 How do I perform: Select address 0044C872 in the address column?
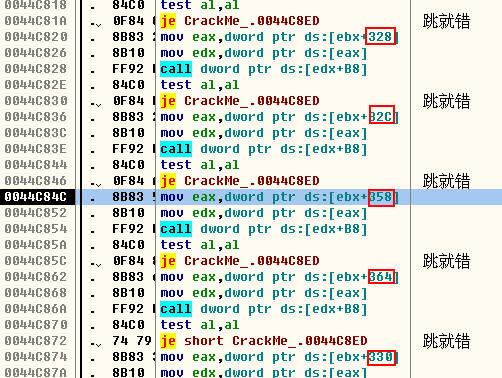[36, 341]
